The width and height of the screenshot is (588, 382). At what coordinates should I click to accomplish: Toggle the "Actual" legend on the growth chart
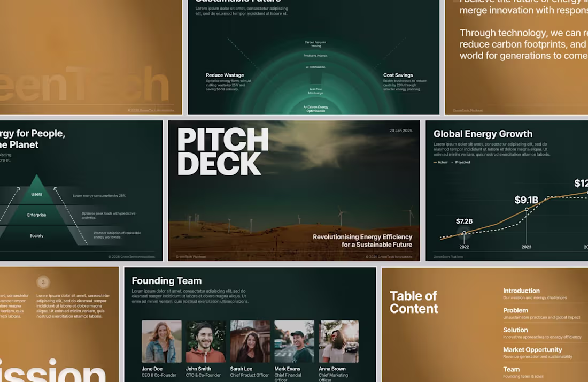(442, 162)
